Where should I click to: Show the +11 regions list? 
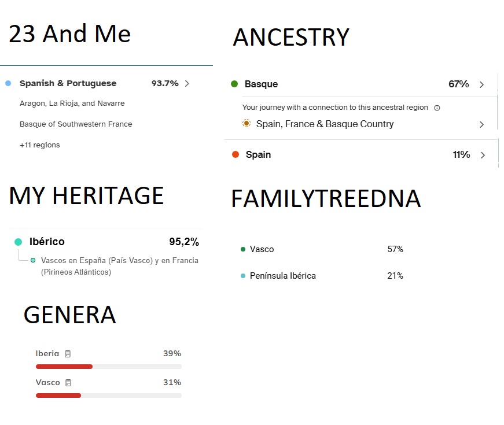tap(40, 145)
